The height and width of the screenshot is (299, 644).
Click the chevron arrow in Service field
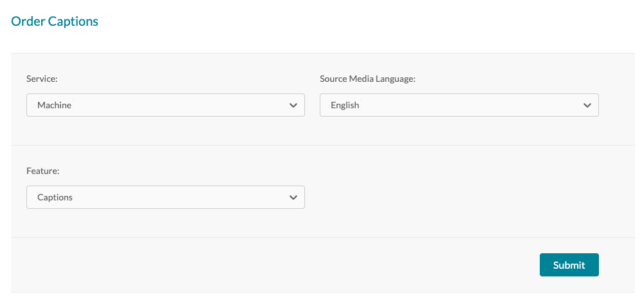coord(293,105)
